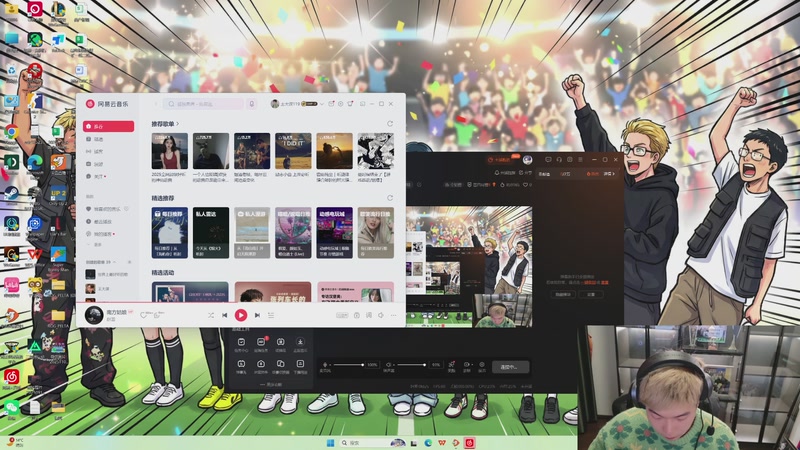Image resolution: width=800 pixels, height=450 pixels.
Task: Refresh the 精选推荐 section
Action: coord(390,197)
